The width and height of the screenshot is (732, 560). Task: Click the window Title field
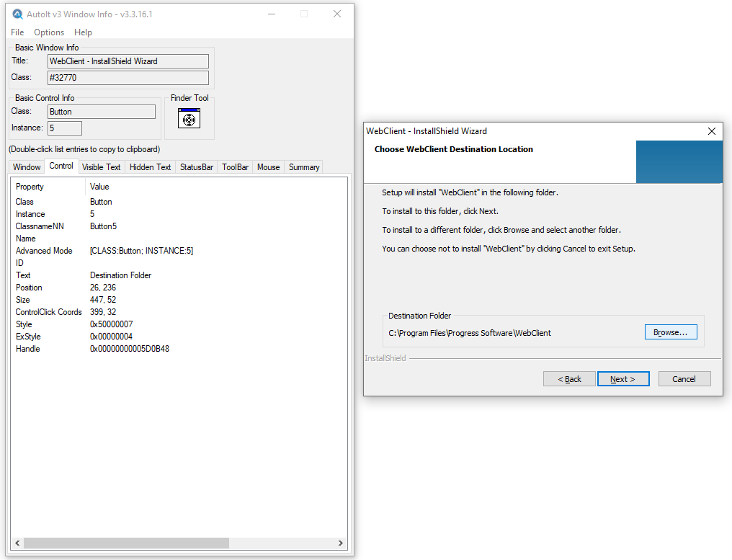pos(128,61)
